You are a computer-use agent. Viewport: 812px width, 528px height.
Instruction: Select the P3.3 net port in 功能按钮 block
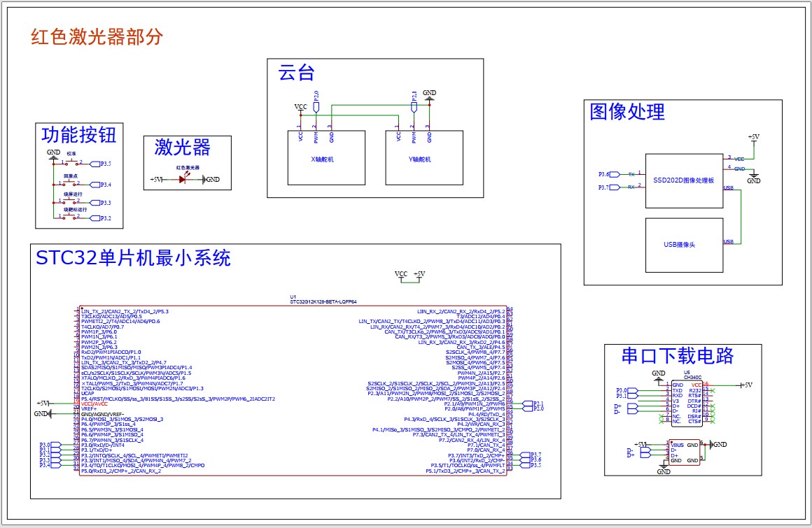tap(101, 203)
